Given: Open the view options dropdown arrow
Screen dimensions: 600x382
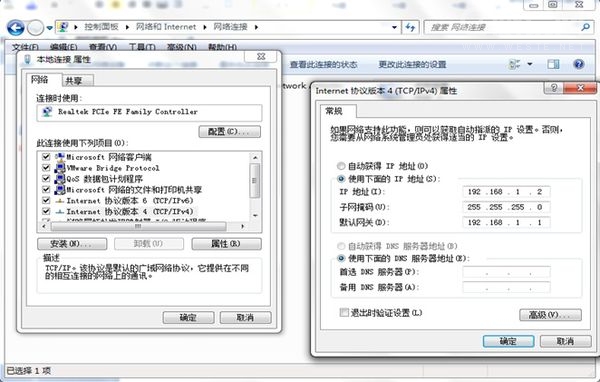Looking at the screenshot, I should (x=530, y=64).
